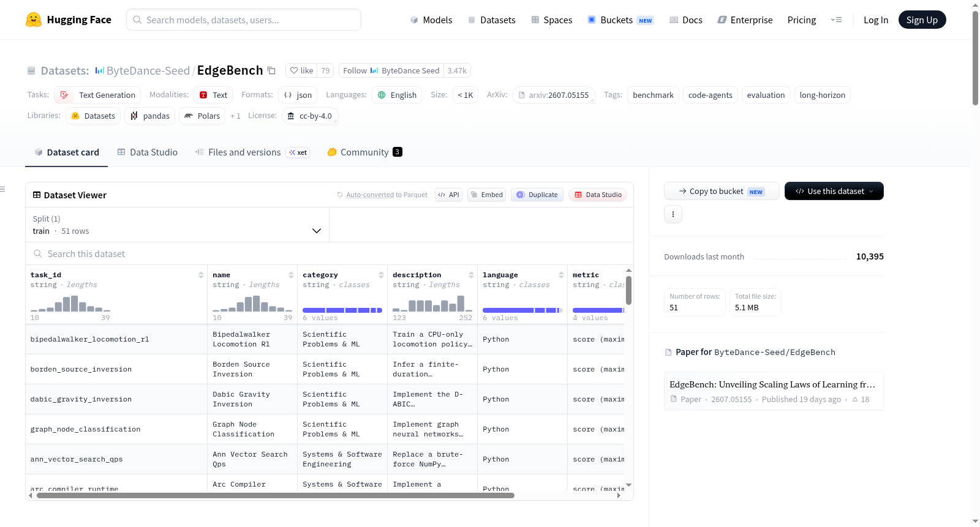The image size is (980, 527).
Task: Select the borden_source_inversion cell
Action: pyautogui.click(x=116, y=369)
